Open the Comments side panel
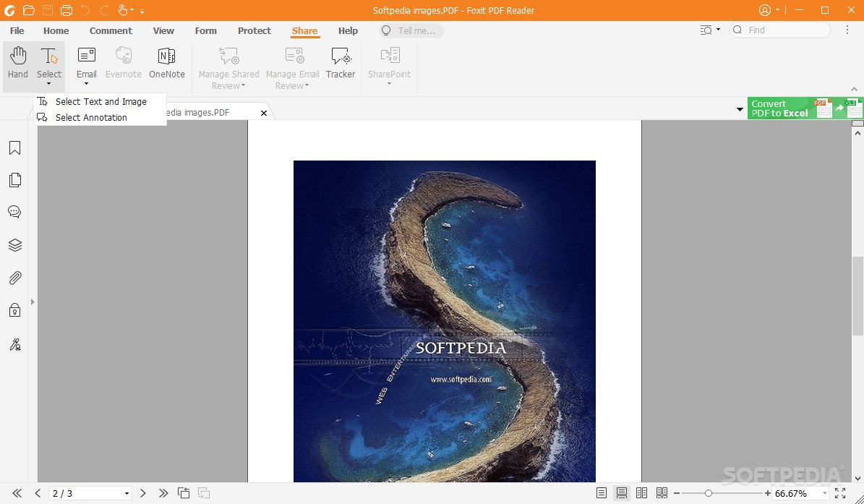 click(x=14, y=212)
